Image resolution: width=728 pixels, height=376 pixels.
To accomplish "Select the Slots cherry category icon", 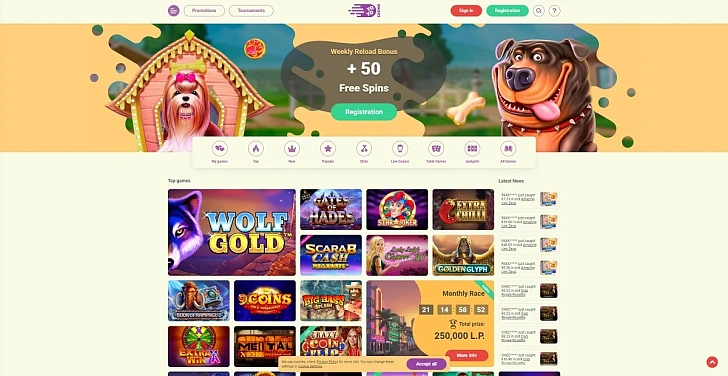I will click(x=364, y=149).
